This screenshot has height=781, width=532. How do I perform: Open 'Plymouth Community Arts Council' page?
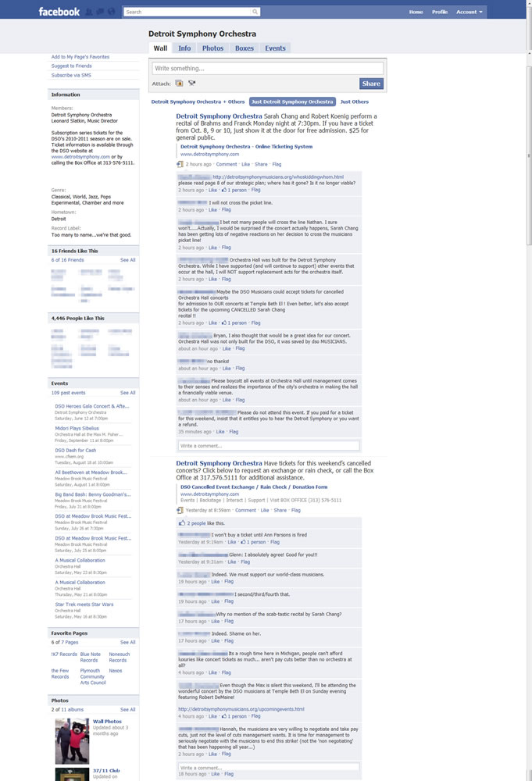pyautogui.click(x=93, y=676)
